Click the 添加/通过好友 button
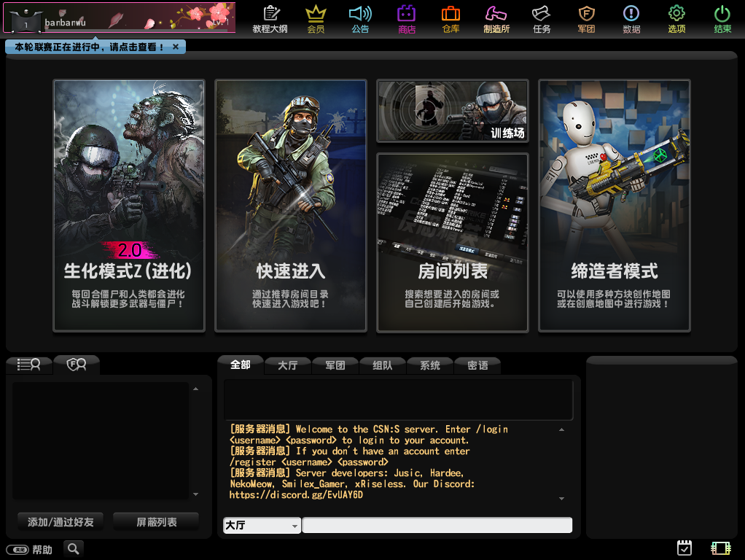 pos(61,522)
